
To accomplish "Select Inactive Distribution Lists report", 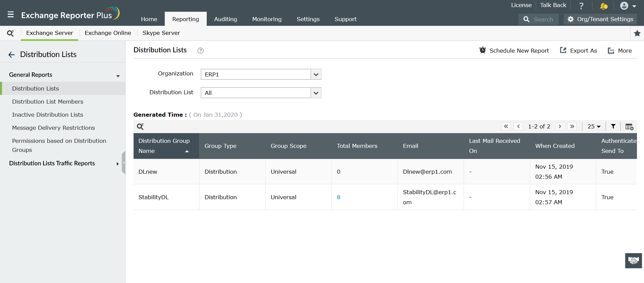I will click(48, 115).
